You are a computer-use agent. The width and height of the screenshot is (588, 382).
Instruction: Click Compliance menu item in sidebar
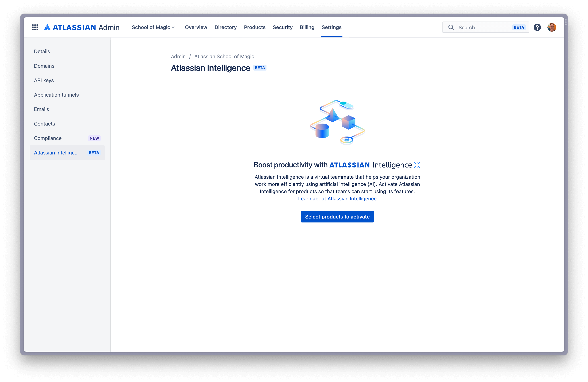tap(48, 138)
